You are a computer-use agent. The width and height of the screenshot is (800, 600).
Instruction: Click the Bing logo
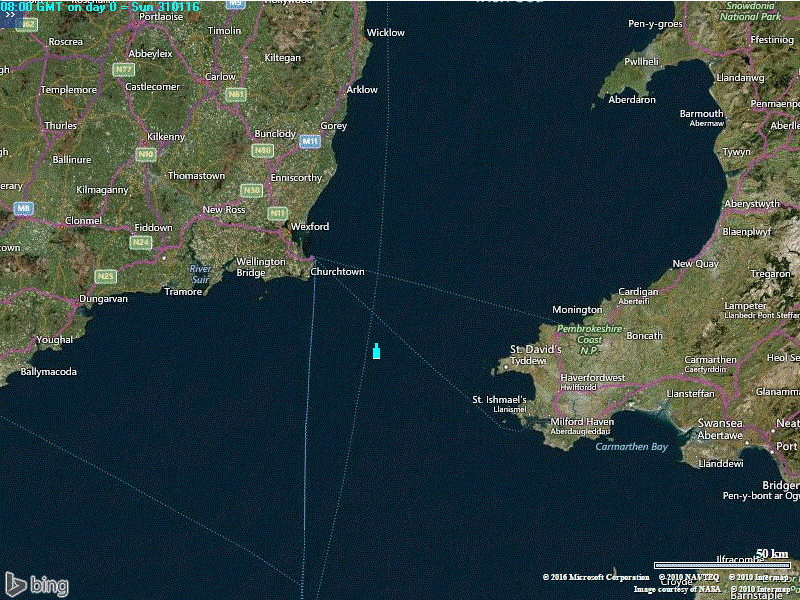point(36,584)
